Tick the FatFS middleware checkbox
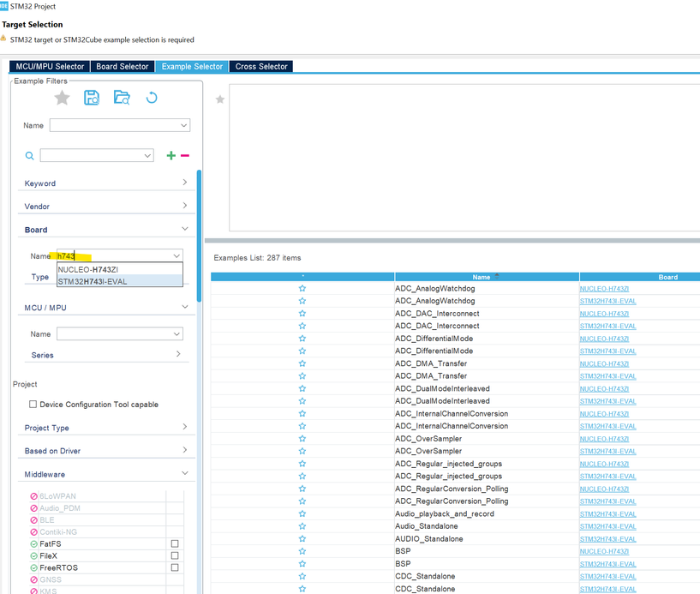 pyautogui.click(x=175, y=543)
